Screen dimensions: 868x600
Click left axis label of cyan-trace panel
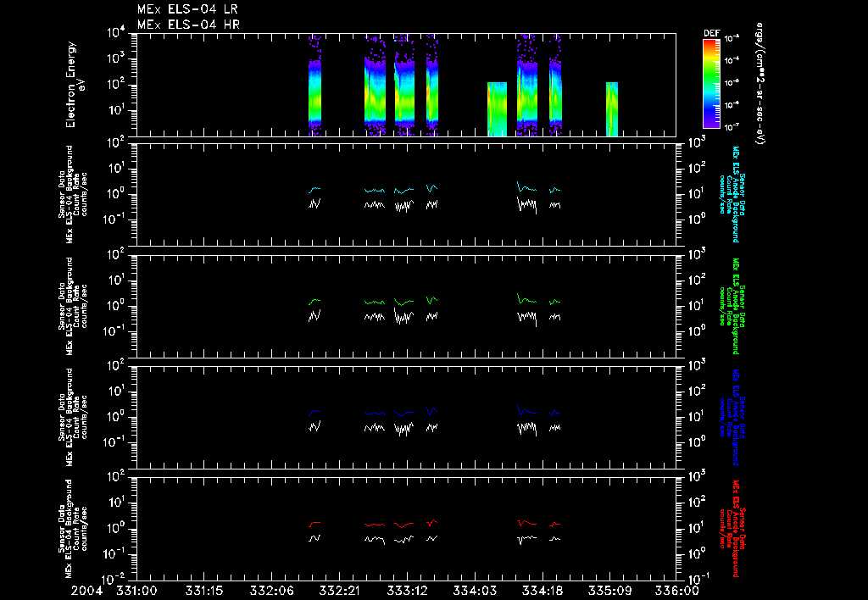(x=73, y=194)
